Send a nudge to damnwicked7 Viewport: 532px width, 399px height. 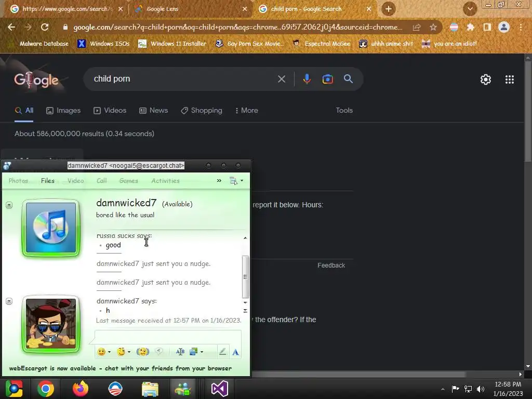click(x=143, y=352)
